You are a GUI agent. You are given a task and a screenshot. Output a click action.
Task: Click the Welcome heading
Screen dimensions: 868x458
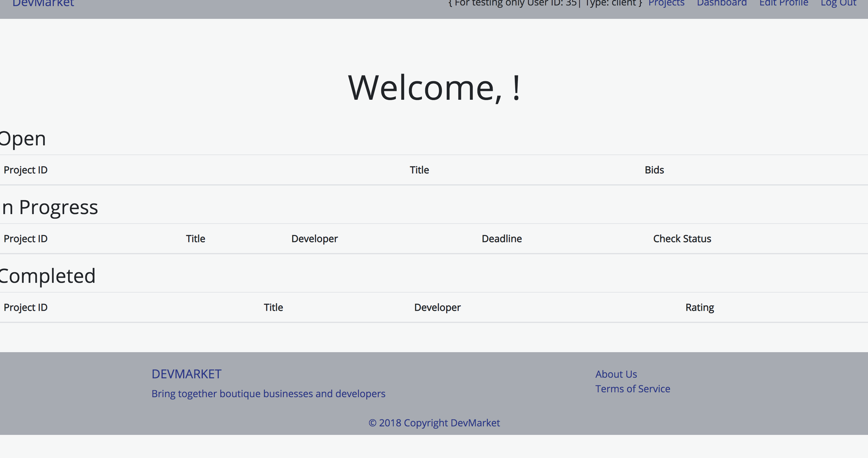coord(434,88)
